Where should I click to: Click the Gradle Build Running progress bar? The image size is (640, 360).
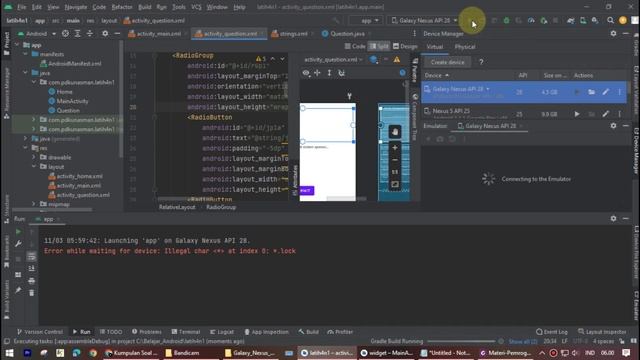pyautogui.click(x=461, y=341)
